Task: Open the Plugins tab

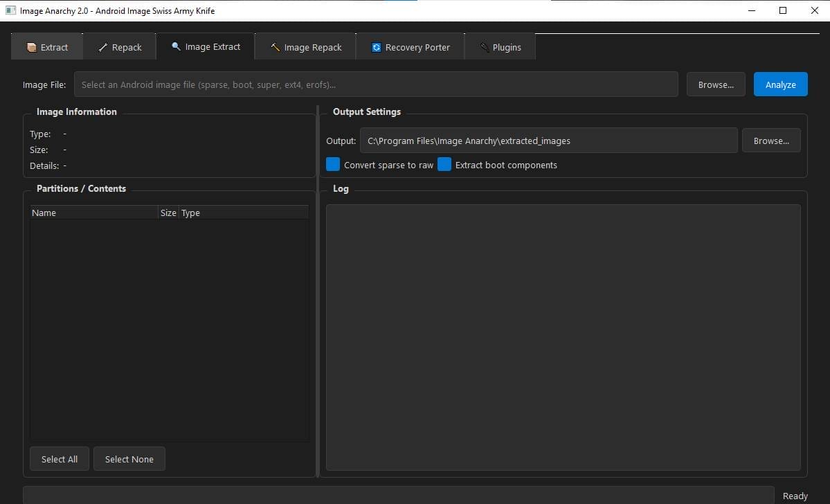Action: click(499, 46)
